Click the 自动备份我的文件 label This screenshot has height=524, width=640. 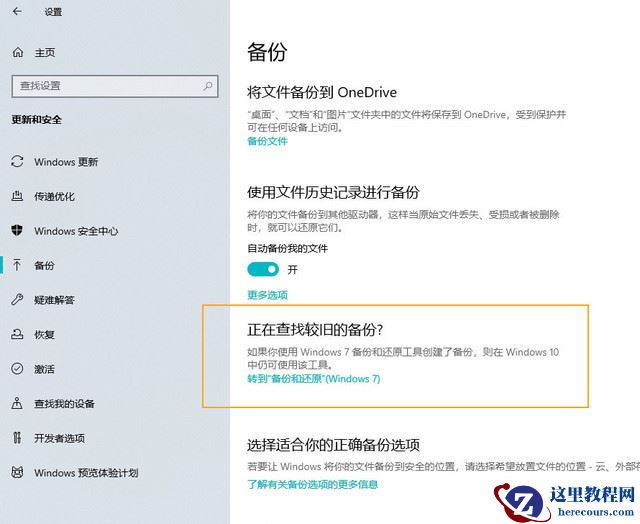point(288,248)
